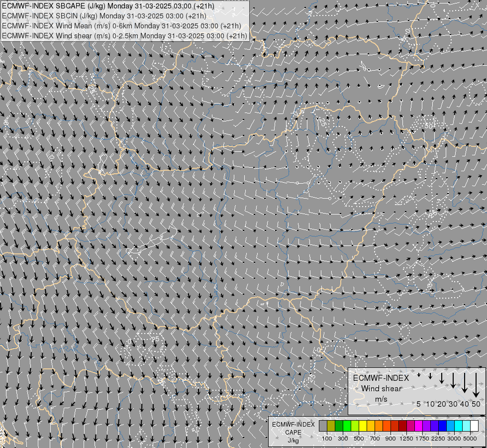Click the '40' value in wind shear legend
The width and height of the screenshot is (487, 448).
point(464,404)
